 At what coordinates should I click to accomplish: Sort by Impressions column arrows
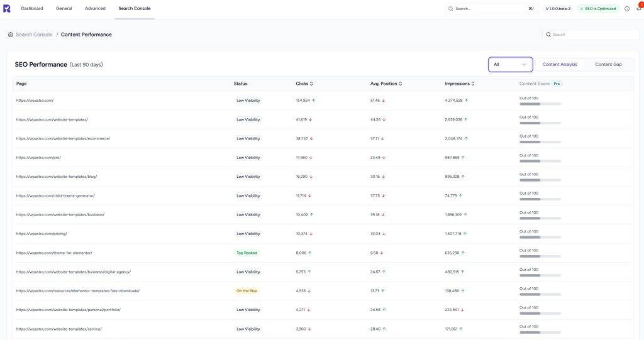tap(472, 84)
